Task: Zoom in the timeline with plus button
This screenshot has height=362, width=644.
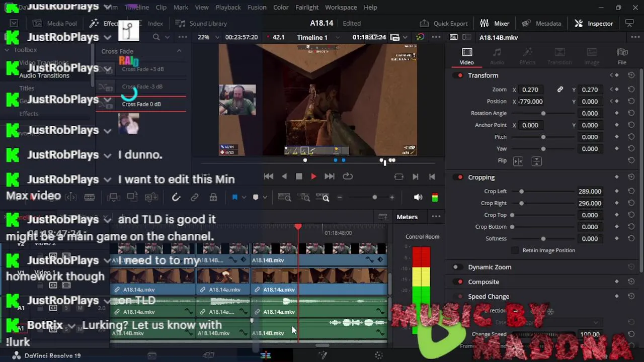Action: [392, 198]
